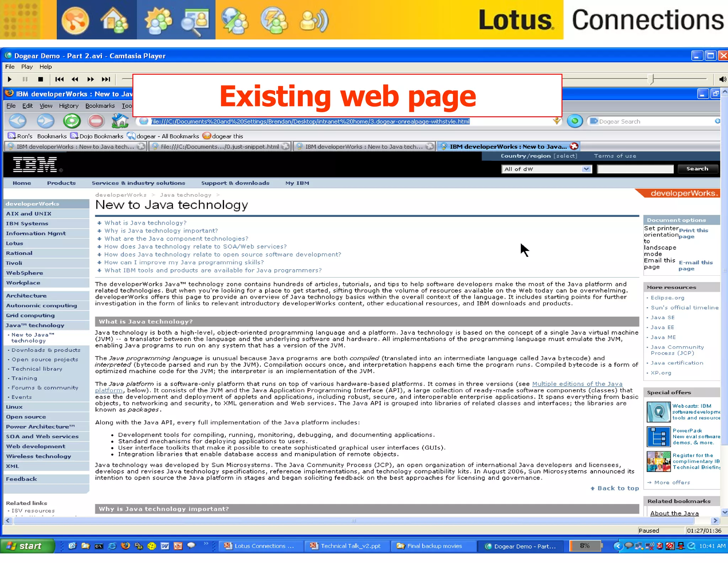728x563 pixels.
Task: Open the browser View menu
Action: pos(46,106)
